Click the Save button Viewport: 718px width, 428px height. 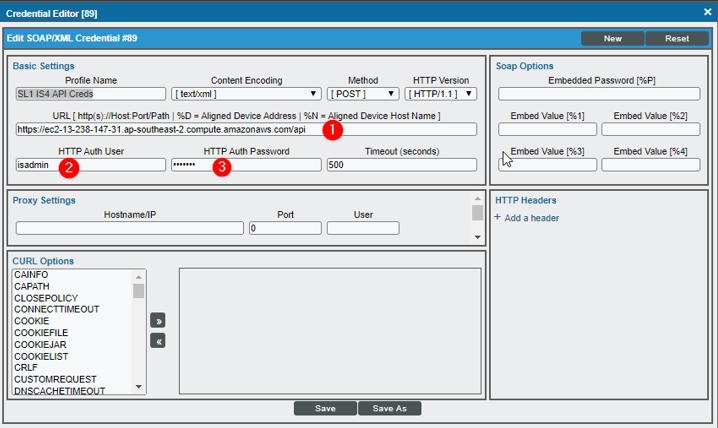(x=325, y=408)
